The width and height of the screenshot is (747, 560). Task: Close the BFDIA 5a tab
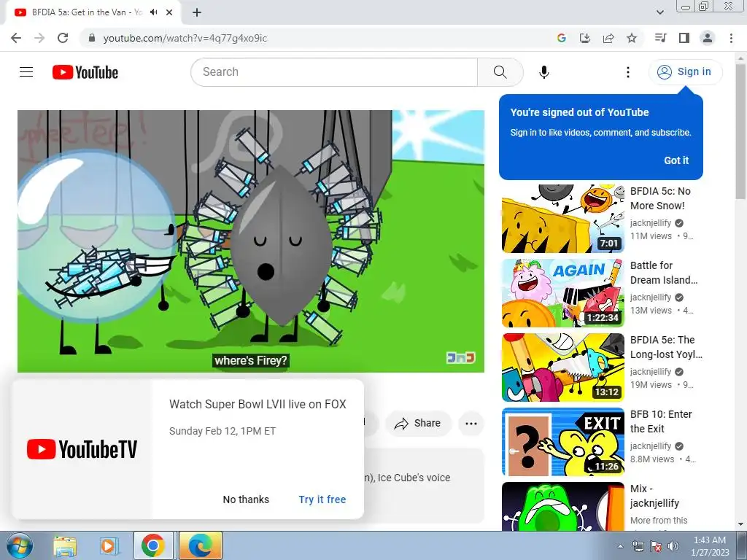169,12
